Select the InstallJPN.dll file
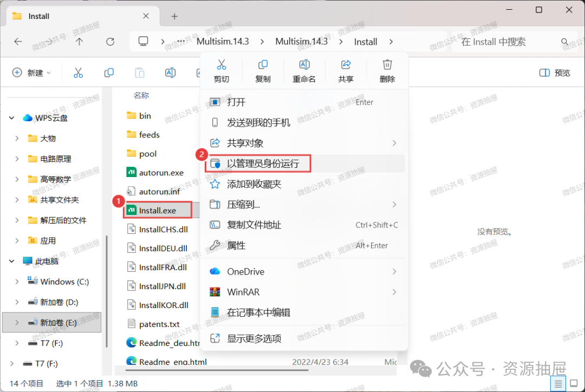This screenshot has height=392, width=585. tap(157, 286)
